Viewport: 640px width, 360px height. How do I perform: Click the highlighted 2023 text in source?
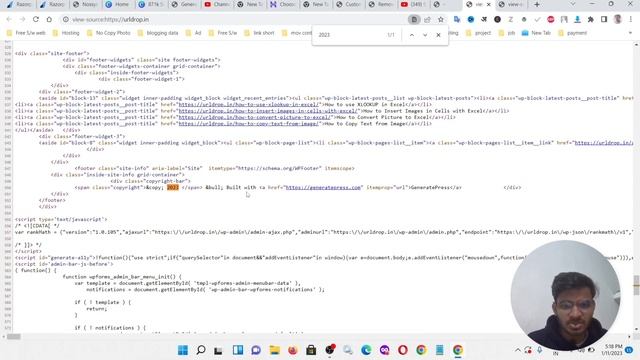[x=173, y=187]
